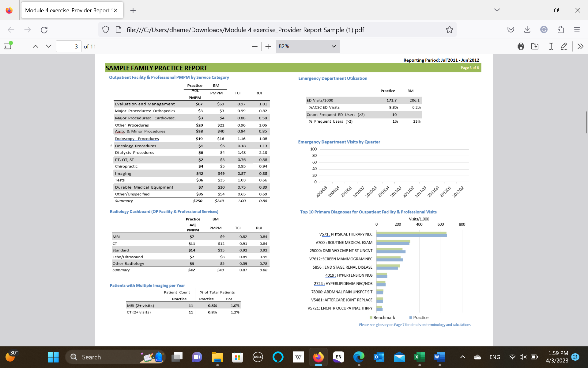Zoom in on the PDF document

pyautogui.click(x=268, y=46)
